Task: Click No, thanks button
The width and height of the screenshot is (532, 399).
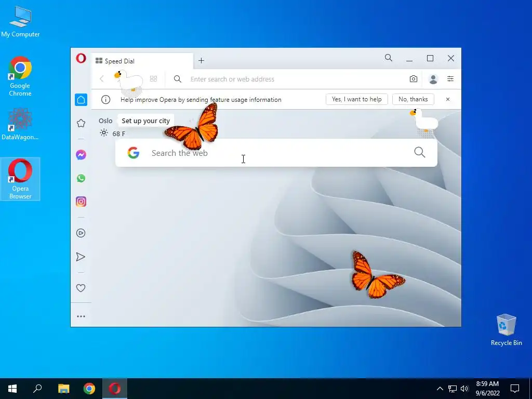Action: [413, 99]
